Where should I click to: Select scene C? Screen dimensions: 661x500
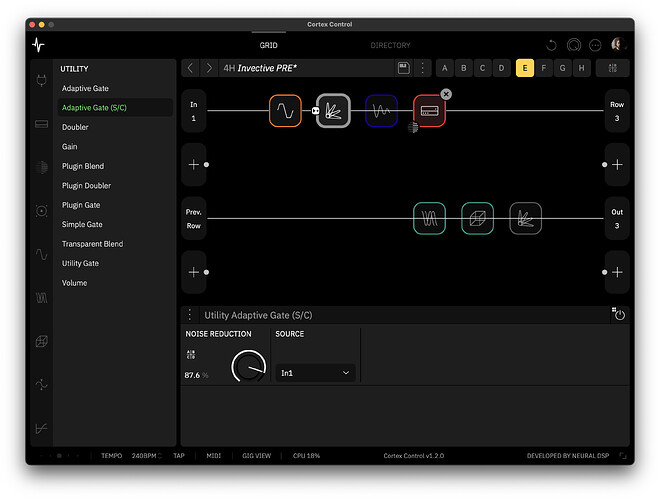click(x=482, y=68)
